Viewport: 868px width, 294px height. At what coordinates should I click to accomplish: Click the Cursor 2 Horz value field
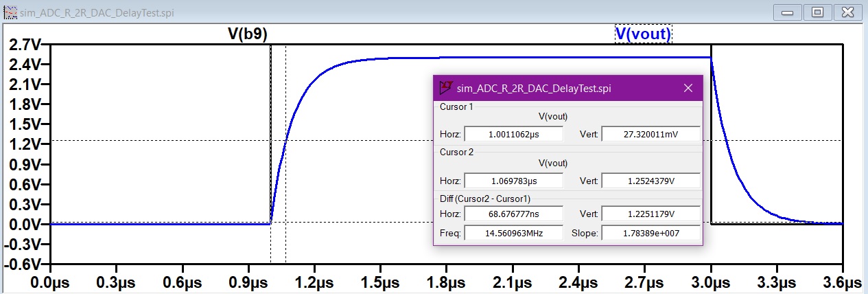pyautogui.click(x=513, y=180)
